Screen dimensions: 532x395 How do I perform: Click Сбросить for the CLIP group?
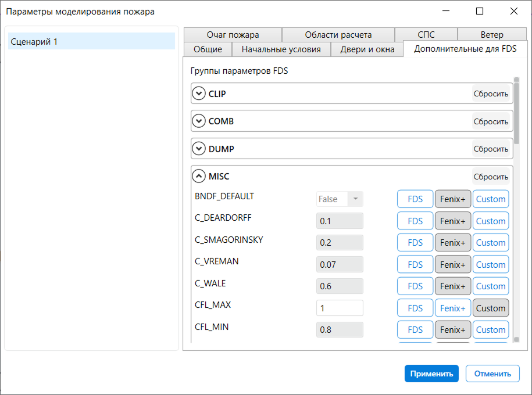(491, 94)
